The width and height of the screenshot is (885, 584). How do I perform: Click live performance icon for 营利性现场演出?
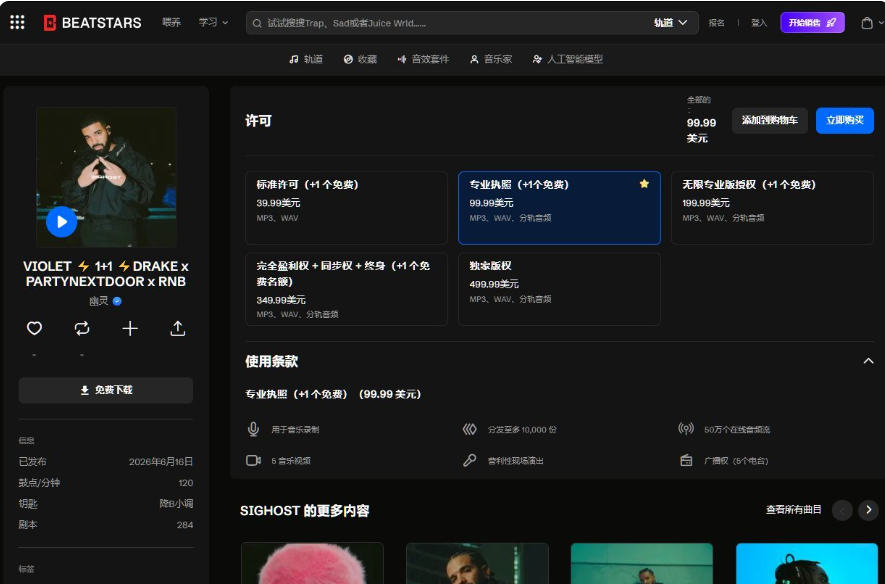(x=470, y=460)
